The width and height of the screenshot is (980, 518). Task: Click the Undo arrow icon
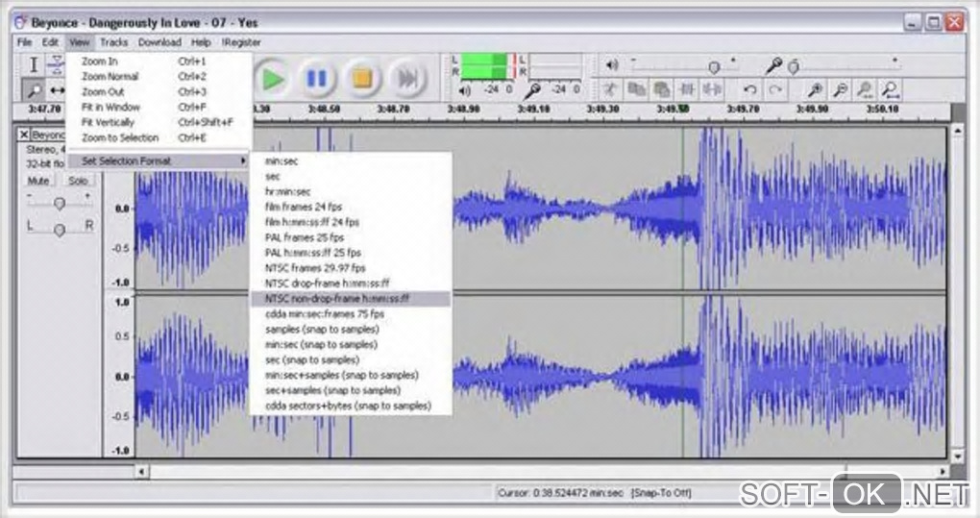750,90
